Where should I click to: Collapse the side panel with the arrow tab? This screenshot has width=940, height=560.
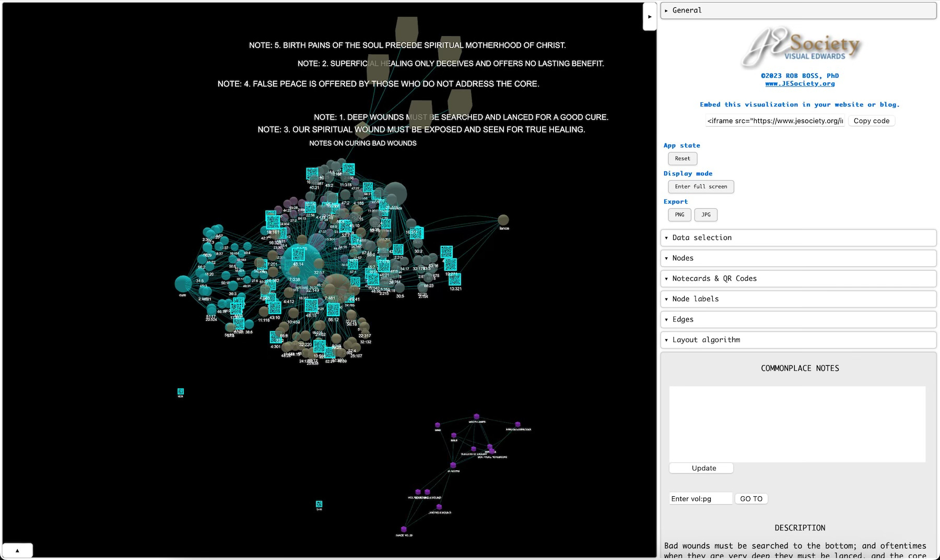[650, 17]
